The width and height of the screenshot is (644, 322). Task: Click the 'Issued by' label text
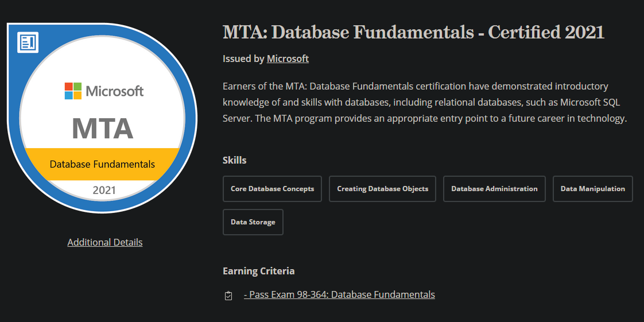pyautogui.click(x=243, y=59)
